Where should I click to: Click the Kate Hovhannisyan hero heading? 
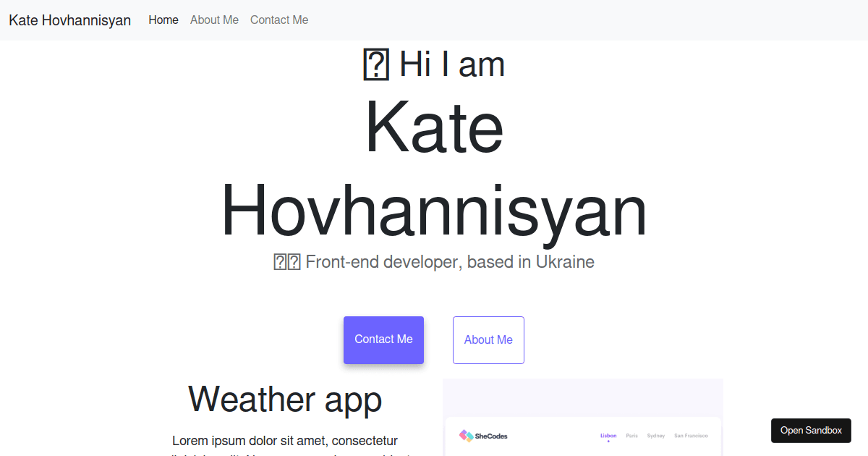[434, 170]
